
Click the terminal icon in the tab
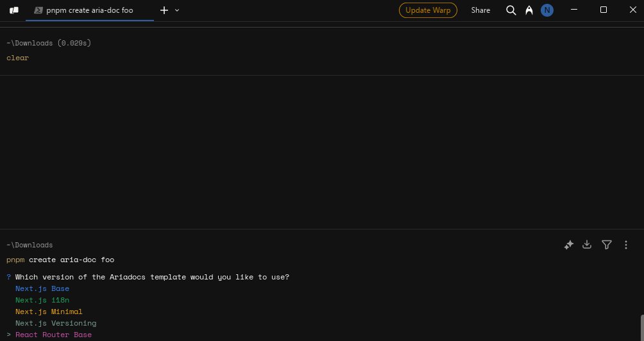click(38, 10)
